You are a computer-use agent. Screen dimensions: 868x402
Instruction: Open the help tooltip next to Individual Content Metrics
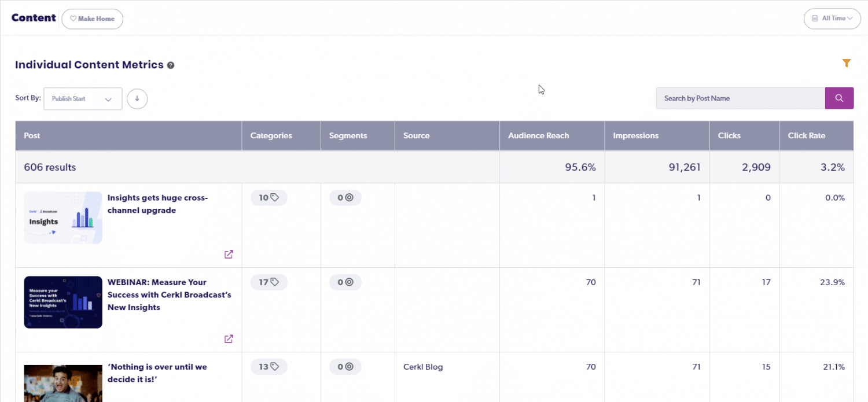click(171, 65)
